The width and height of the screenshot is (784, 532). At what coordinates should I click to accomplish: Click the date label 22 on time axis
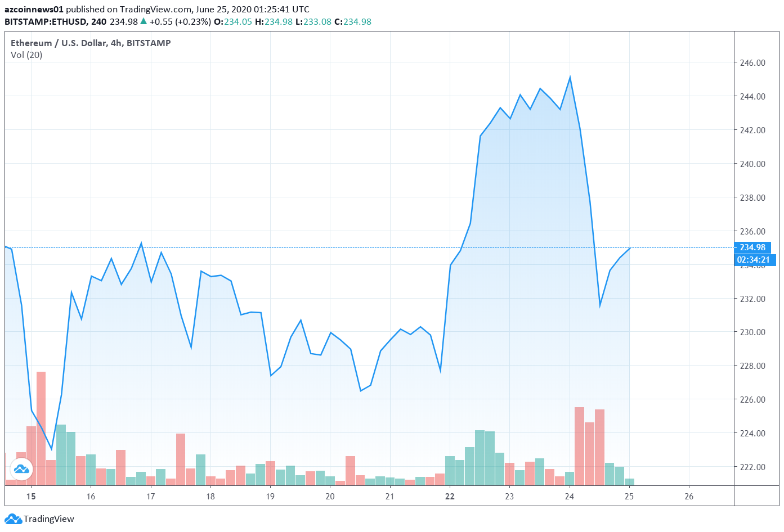[450, 496]
